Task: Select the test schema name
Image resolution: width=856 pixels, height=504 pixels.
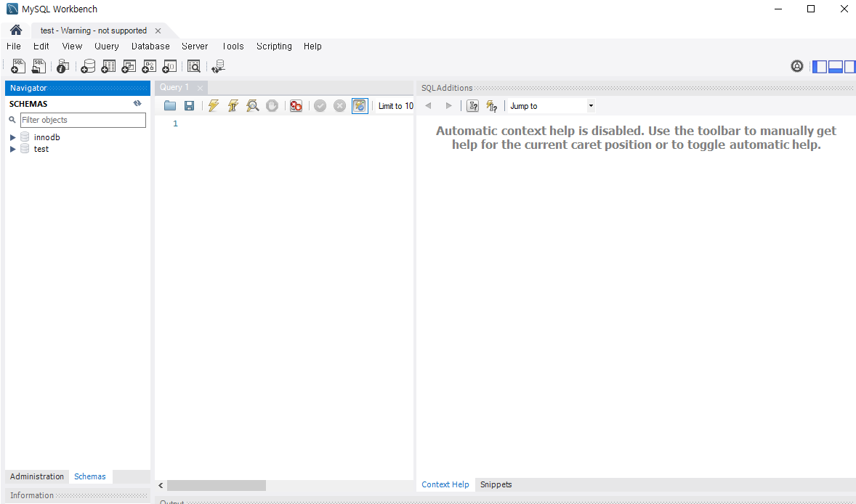Action: pos(41,149)
